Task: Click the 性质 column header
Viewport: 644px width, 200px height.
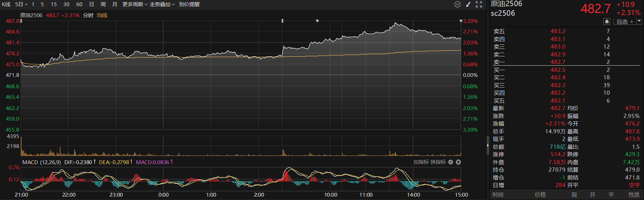Action: [x=634, y=195]
